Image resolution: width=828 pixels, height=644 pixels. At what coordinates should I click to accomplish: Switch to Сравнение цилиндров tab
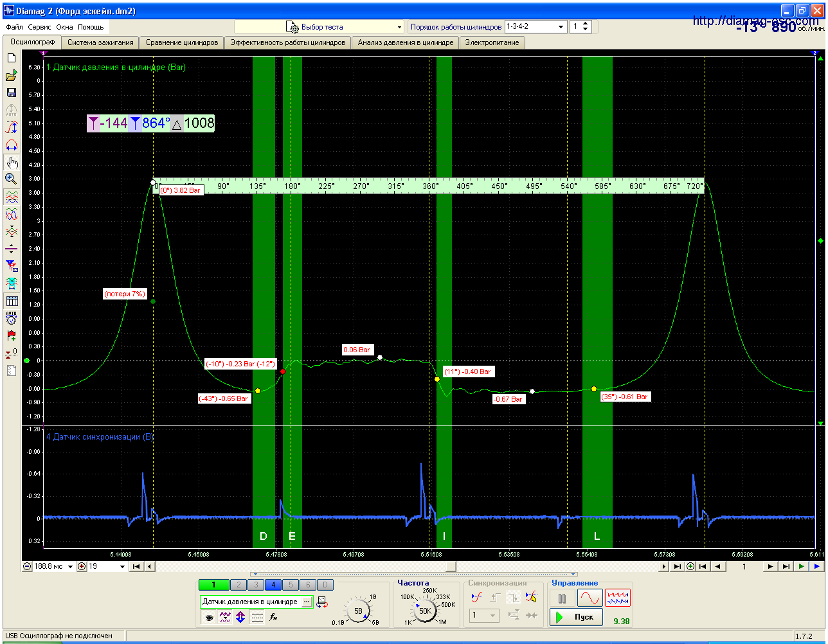point(182,42)
